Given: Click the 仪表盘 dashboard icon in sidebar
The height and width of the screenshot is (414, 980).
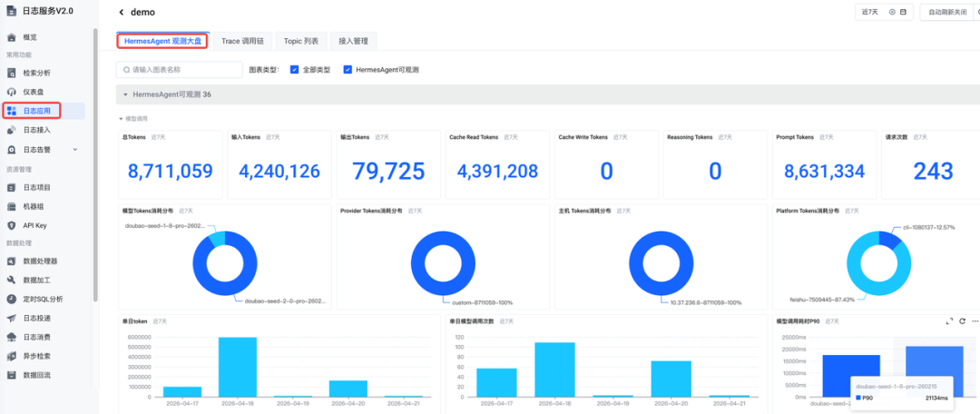Looking at the screenshot, I should click(12, 92).
